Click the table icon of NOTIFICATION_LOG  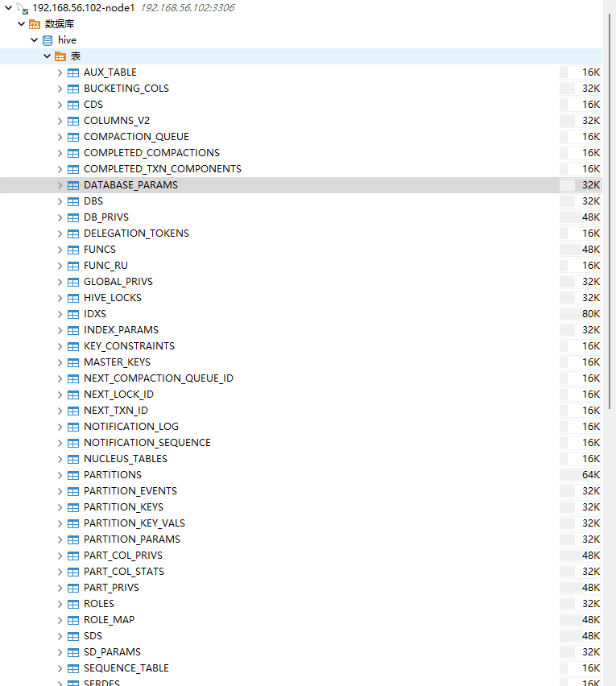(73, 427)
